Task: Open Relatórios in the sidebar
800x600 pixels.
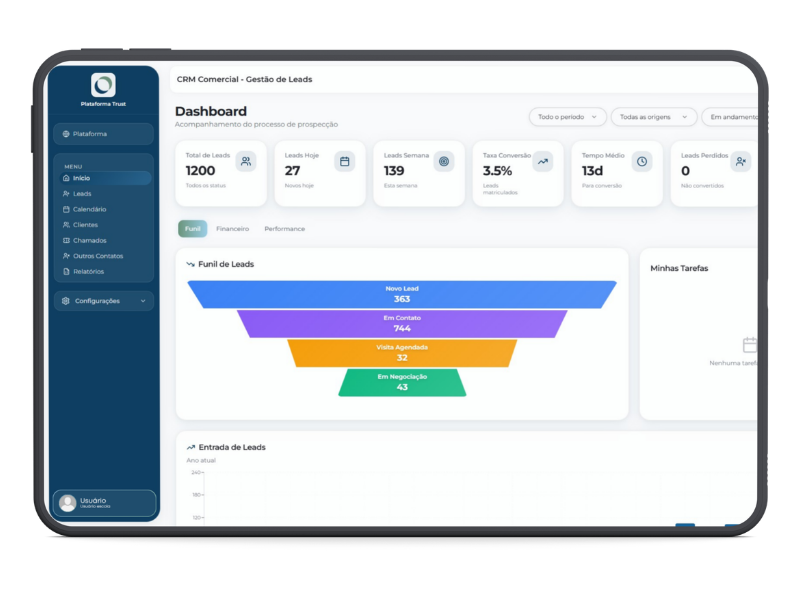Action: point(105,271)
